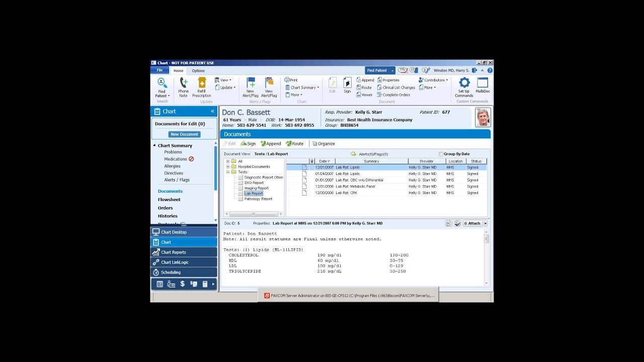Open the File menu
Viewport: 644px width, 362px height.
click(x=159, y=70)
